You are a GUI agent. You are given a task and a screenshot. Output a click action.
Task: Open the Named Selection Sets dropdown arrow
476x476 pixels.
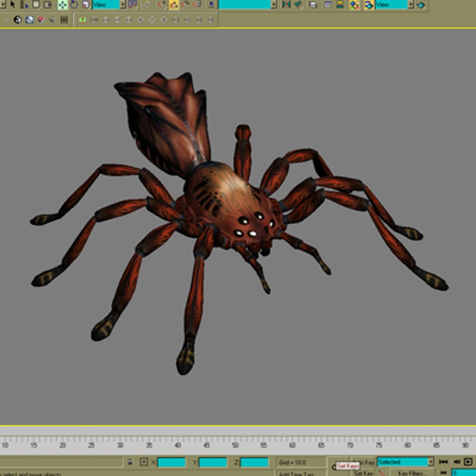(x=274, y=4)
